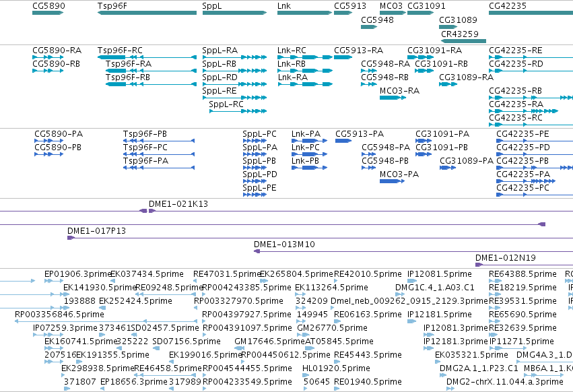Screen dimensions: 573x392
Task: Select the CG31091 gene bar
Action: pos(421,13)
